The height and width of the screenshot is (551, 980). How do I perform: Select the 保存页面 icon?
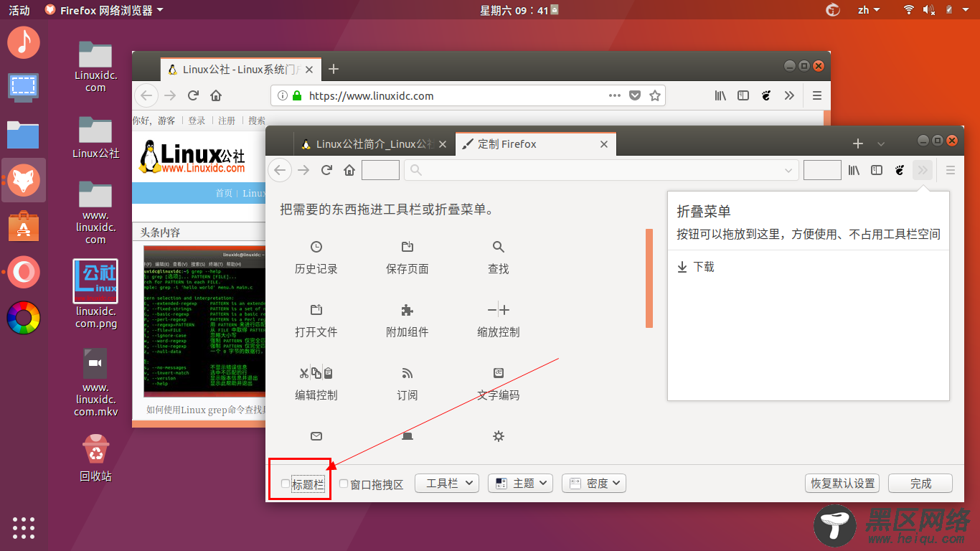(x=407, y=247)
